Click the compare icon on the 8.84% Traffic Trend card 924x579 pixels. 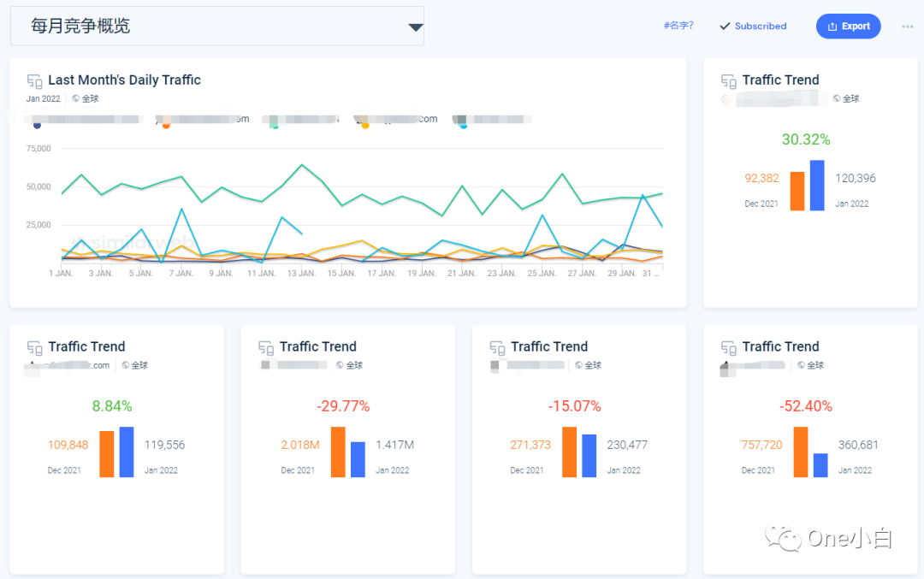(33, 347)
